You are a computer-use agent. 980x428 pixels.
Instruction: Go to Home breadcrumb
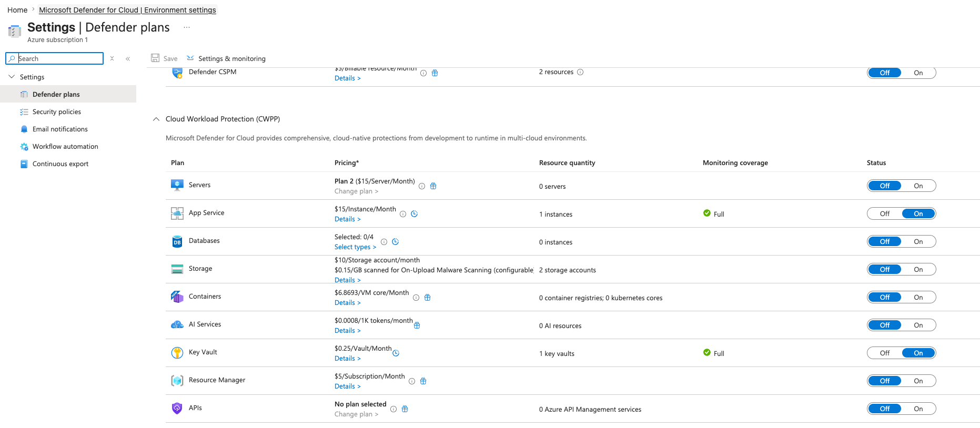(17, 10)
